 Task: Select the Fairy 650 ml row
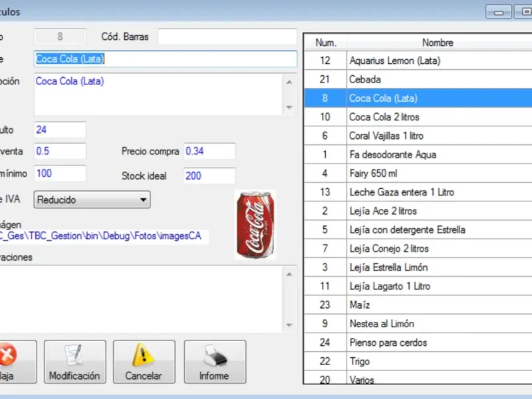[x=418, y=174]
